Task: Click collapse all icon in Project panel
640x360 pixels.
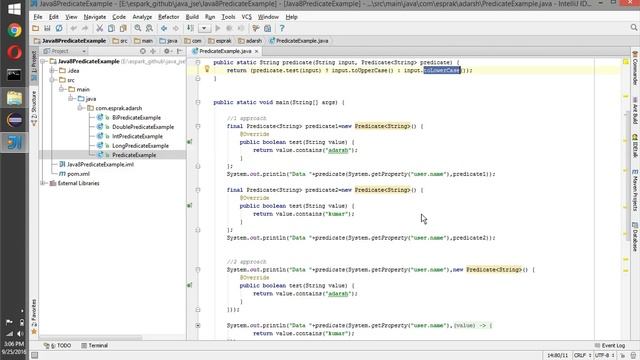Action: [x=153, y=51]
